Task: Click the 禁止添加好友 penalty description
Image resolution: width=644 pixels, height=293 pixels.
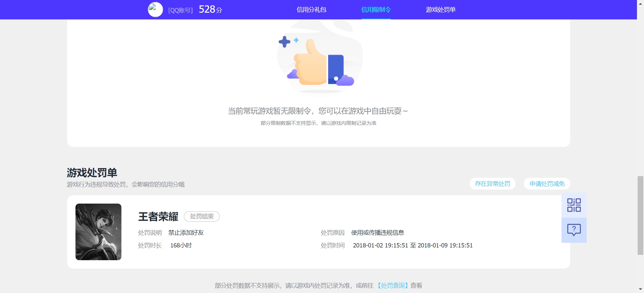Action: pos(186,233)
